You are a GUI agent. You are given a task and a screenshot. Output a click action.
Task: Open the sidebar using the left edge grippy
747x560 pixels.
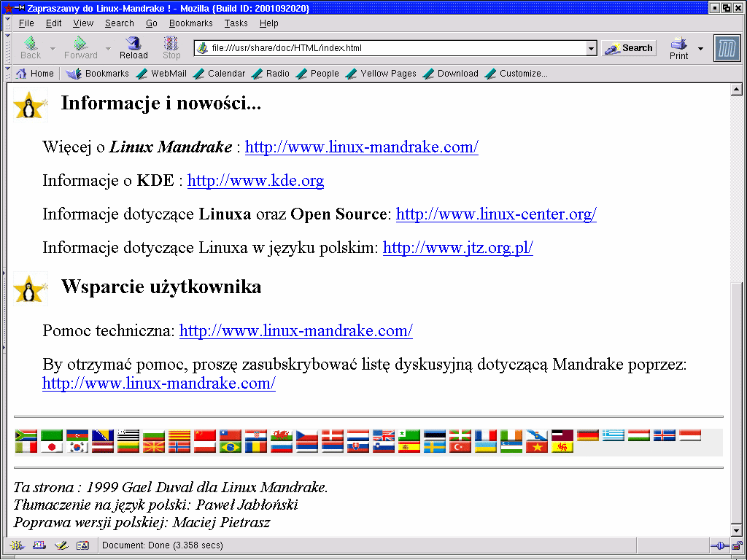tap(4, 311)
